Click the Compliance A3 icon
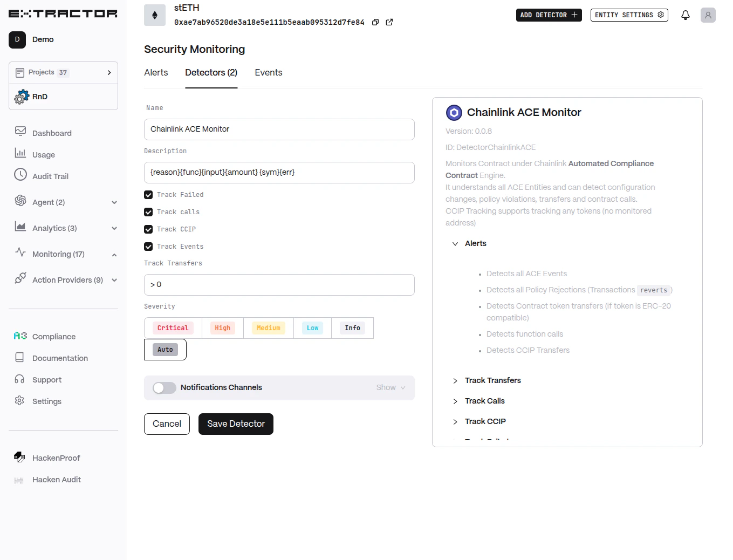This screenshot has height=560, width=733. click(x=20, y=336)
